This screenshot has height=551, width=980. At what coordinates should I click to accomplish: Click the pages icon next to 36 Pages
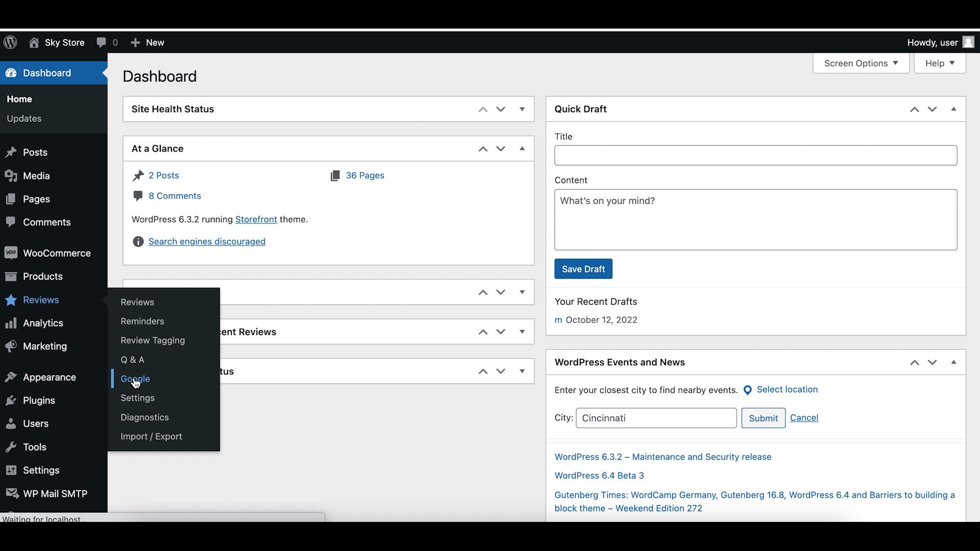click(x=335, y=176)
